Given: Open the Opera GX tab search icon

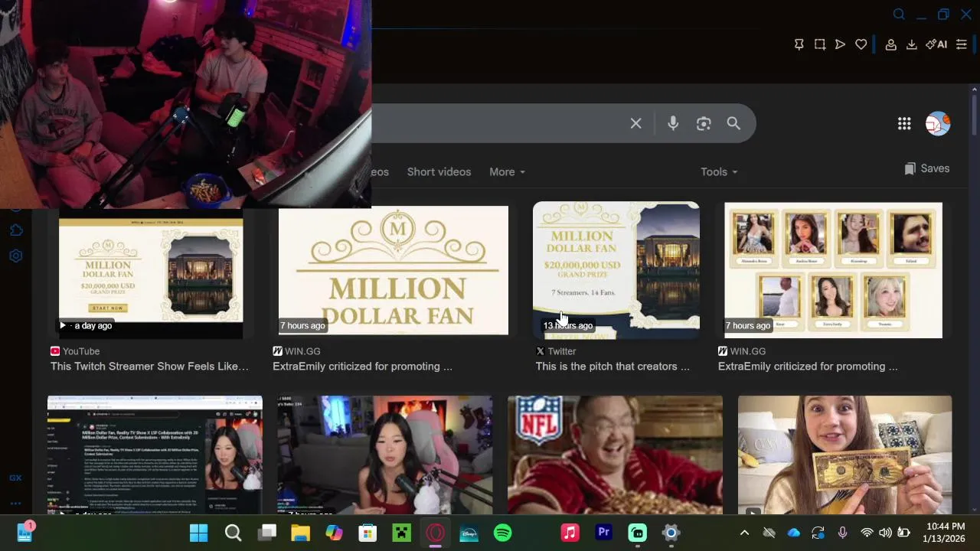Looking at the screenshot, I should coord(899,15).
